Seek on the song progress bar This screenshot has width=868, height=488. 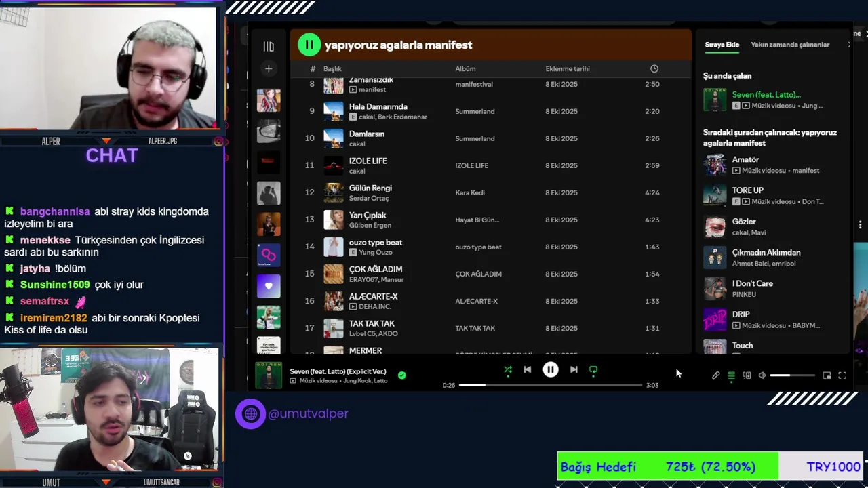(550, 385)
